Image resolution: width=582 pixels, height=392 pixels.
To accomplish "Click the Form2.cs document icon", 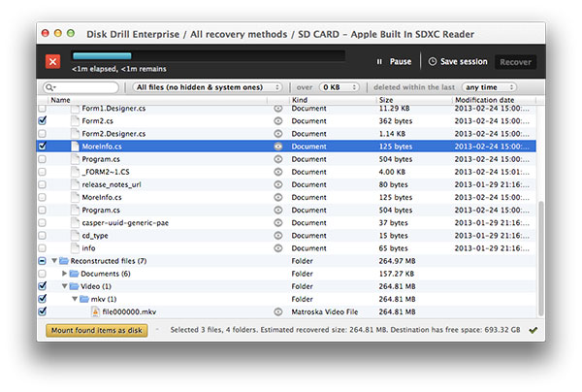I will (x=76, y=120).
